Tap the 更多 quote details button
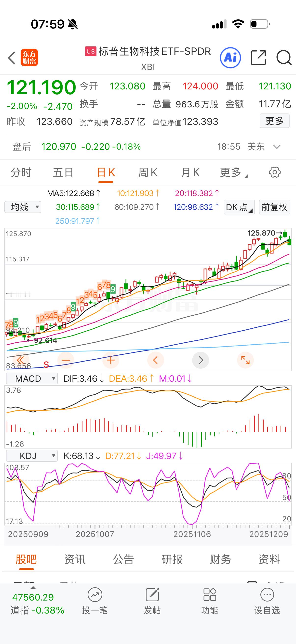This screenshot has width=296, height=644. coord(274,121)
